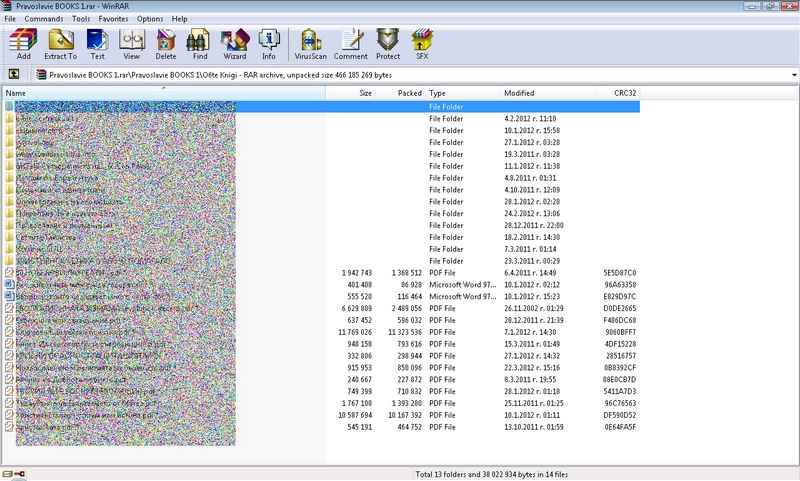Launch the Wizard tool

pos(235,44)
